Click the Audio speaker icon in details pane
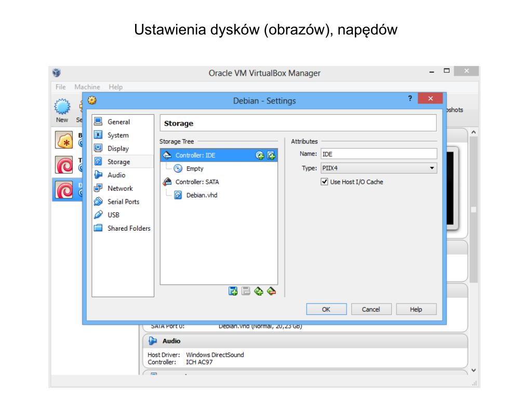The width and height of the screenshot is (532, 399). (x=153, y=341)
